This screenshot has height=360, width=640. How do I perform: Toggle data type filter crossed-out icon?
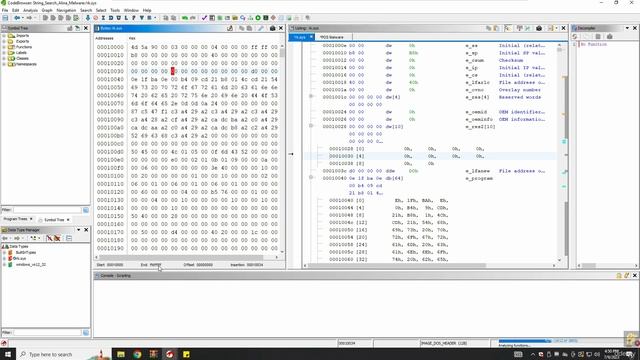coord(49,238)
